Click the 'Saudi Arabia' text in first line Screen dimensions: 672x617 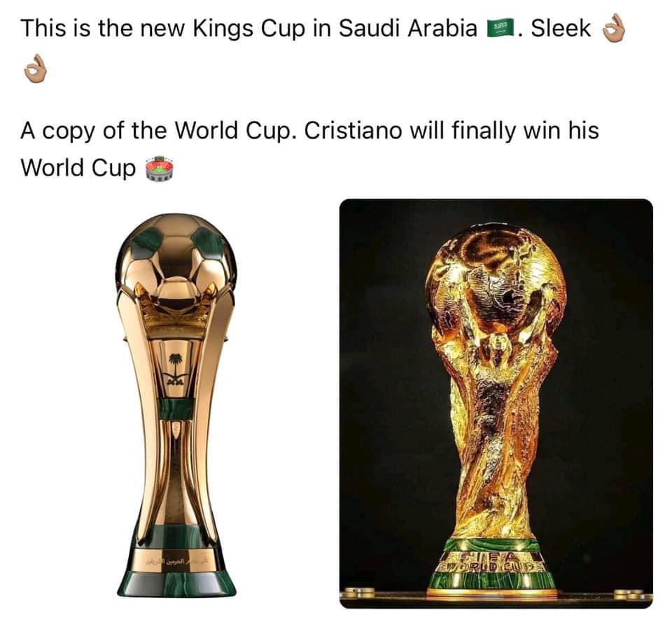[407, 29]
